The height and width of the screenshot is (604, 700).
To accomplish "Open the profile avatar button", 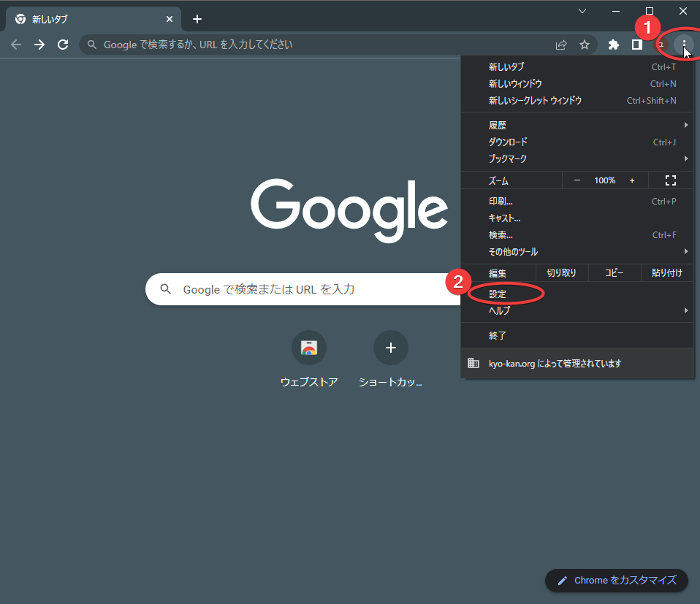I will point(661,45).
